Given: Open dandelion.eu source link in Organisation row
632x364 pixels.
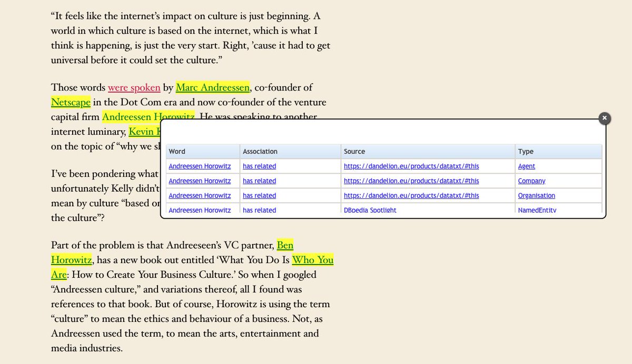Looking at the screenshot, I should coord(411,196).
